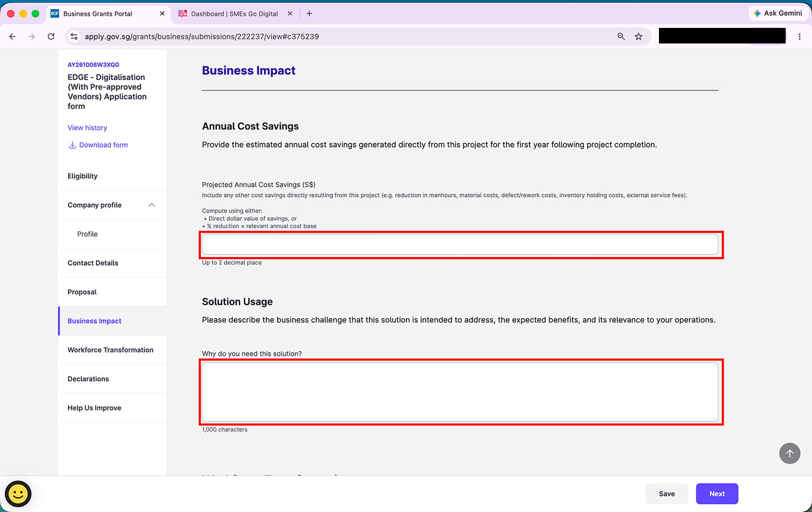
Task: Switch to the Business Grants Portal tab
Action: point(107,13)
